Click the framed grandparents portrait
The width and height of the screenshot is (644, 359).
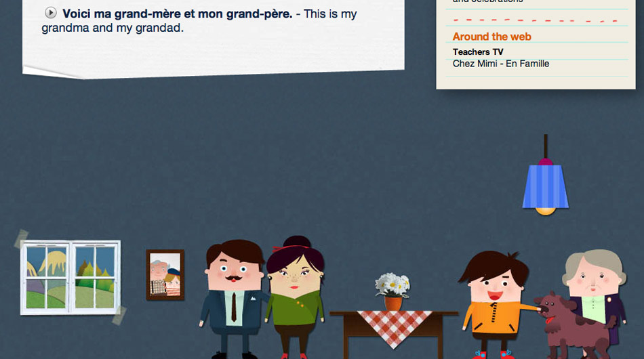(165, 275)
